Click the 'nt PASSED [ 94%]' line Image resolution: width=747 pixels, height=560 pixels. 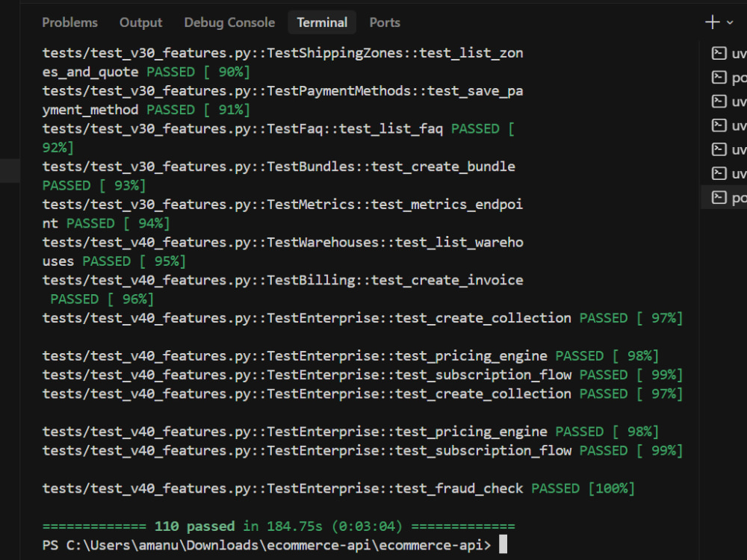pyautogui.click(x=106, y=223)
